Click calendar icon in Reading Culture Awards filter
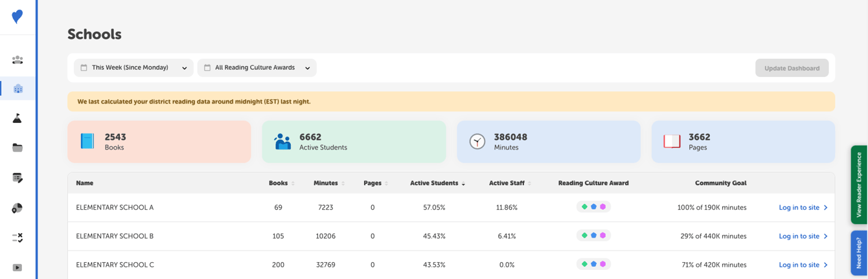Viewport: 868px width, 279px height. click(x=207, y=67)
